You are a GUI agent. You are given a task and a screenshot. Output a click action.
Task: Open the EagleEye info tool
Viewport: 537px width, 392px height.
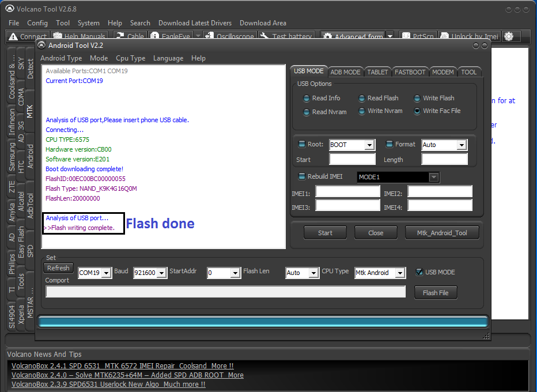tap(171, 36)
